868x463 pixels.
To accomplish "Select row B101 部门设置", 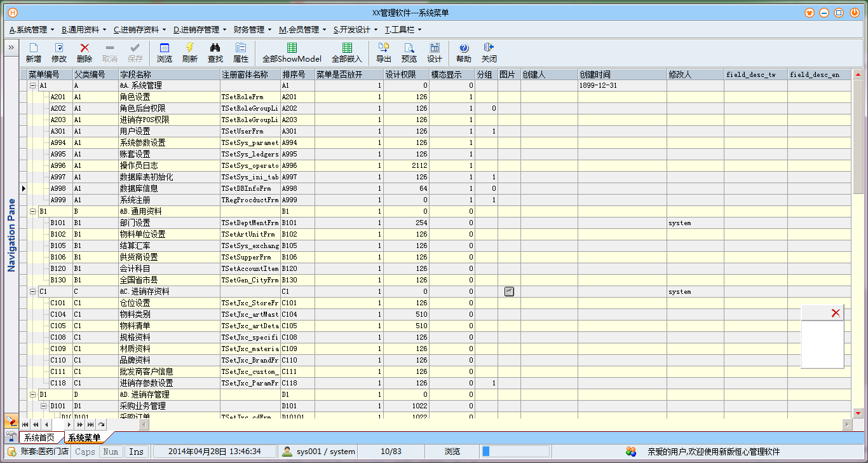I will tap(438, 223).
